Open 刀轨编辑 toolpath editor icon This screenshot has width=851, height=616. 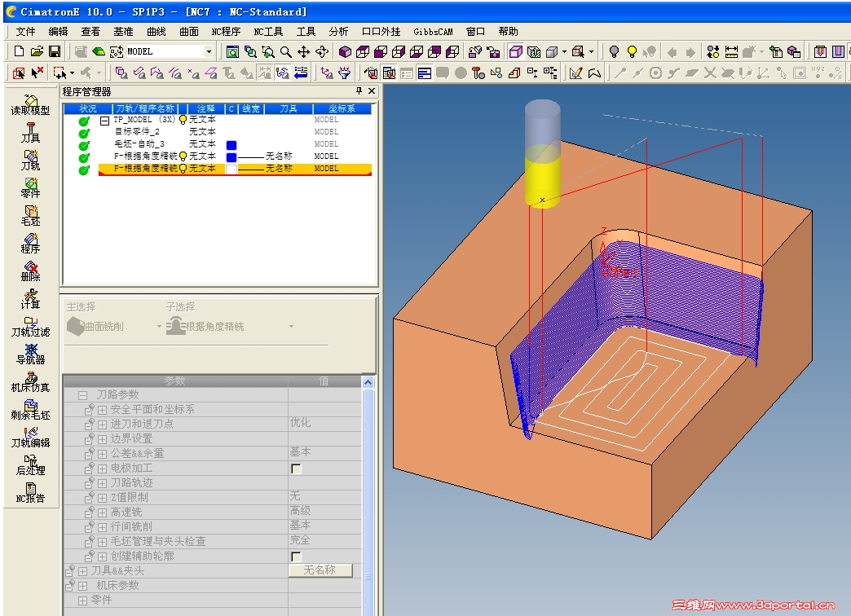(30, 437)
